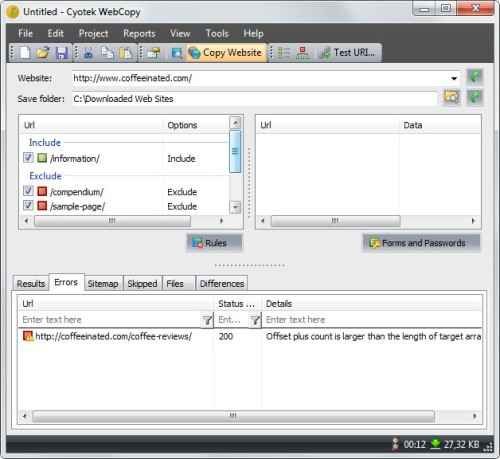This screenshot has height=459, width=500.
Task: Click error icon on coffee-reviews row
Action: pyautogui.click(x=28, y=336)
